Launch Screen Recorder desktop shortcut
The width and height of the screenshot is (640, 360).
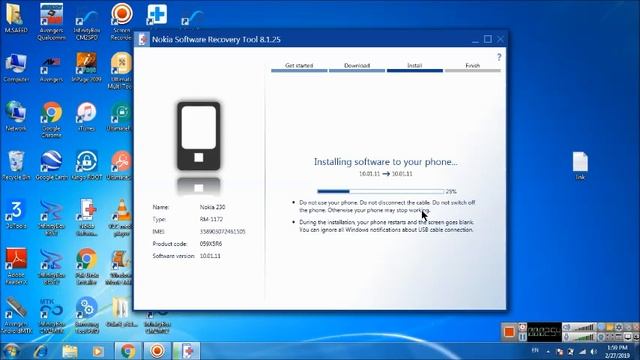122,21
